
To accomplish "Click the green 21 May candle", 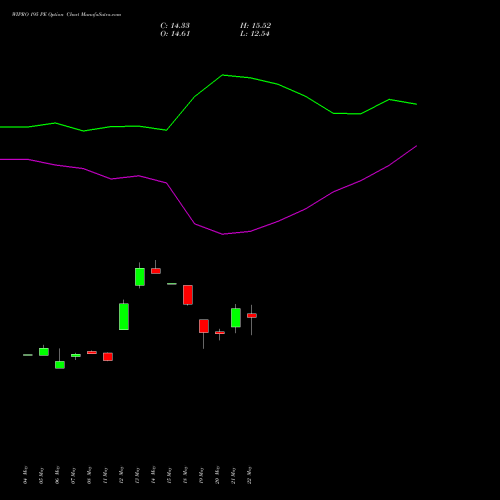I will [x=236, y=318].
